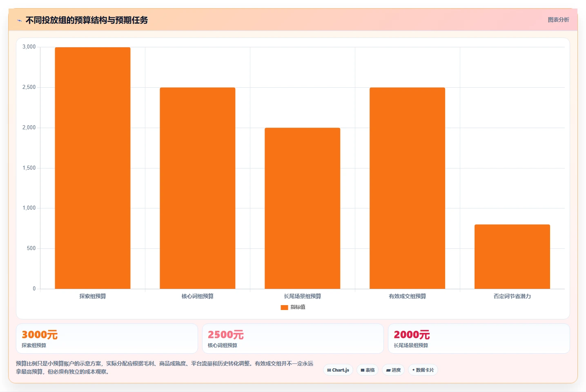Viewport: 586px width, 392px height.
Task: Click the 3,000 y-axis tick label
Action: click(x=29, y=47)
